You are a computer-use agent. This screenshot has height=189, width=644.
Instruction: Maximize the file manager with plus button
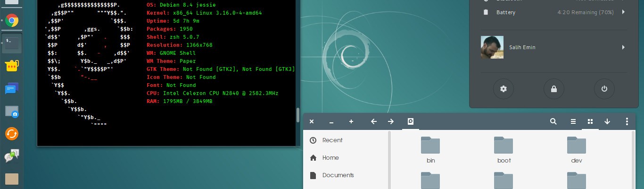351,121
